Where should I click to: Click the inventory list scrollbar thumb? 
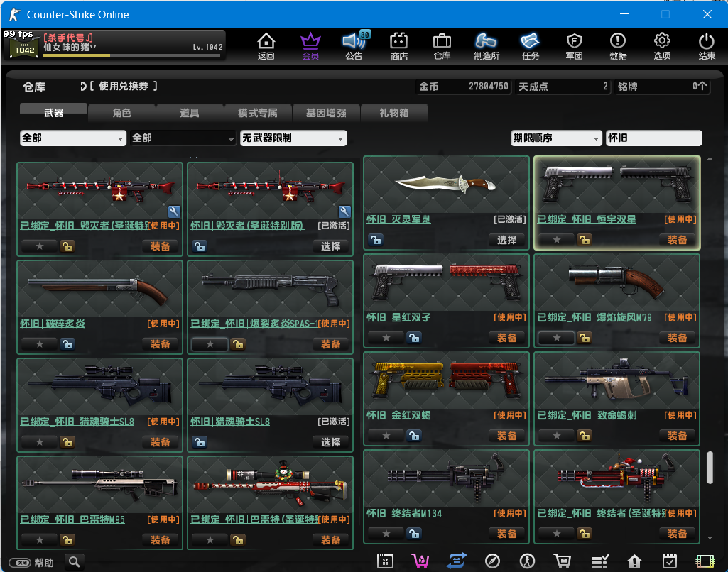click(710, 468)
